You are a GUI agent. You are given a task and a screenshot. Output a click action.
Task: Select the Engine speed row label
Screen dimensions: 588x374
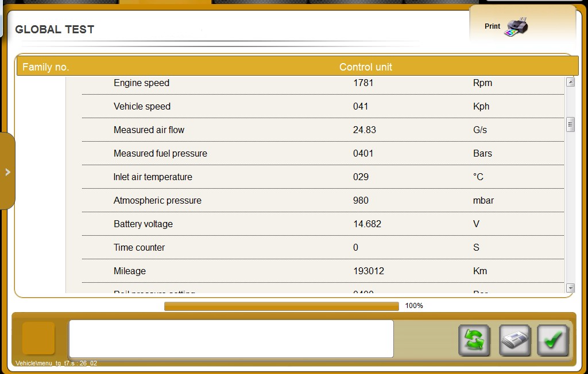coord(141,83)
